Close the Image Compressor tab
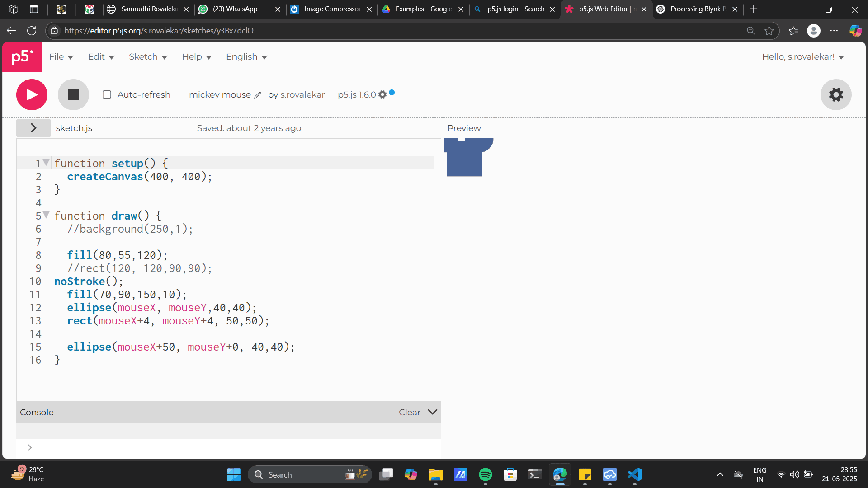 [x=369, y=9]
